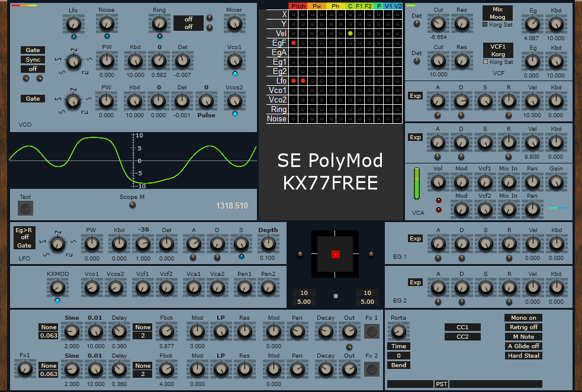Enable the EgF to Pitch cell in the matrix
Screen dimensions: 582x392
[294, 43]
